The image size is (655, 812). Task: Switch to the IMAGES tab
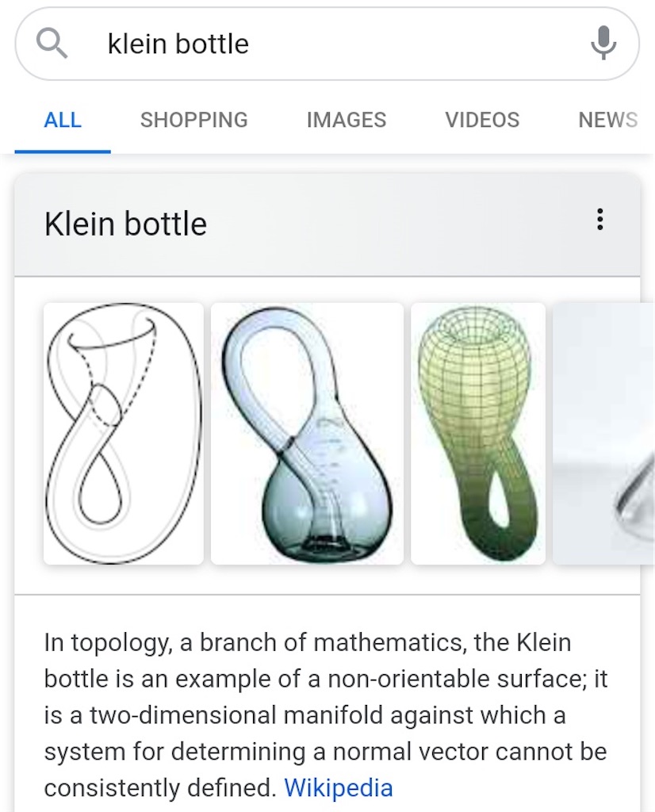347,121
